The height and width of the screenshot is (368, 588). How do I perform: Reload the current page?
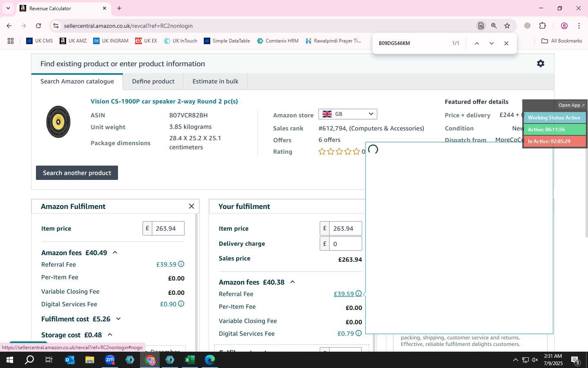coord(38,26)
